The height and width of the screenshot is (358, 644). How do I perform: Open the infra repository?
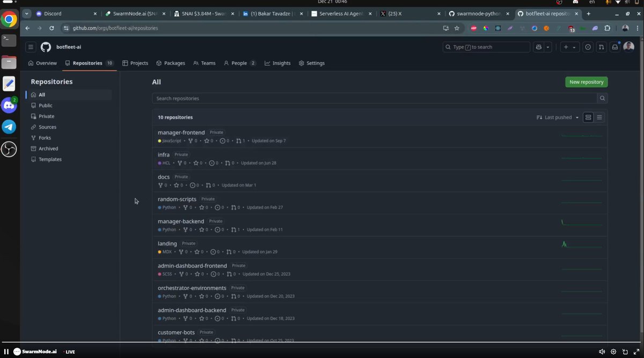tap(164, 155)
